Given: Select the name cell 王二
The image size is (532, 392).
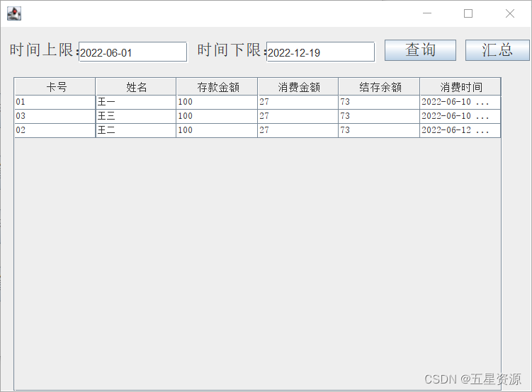Looking at the screenshot, I should click(136, 130).
